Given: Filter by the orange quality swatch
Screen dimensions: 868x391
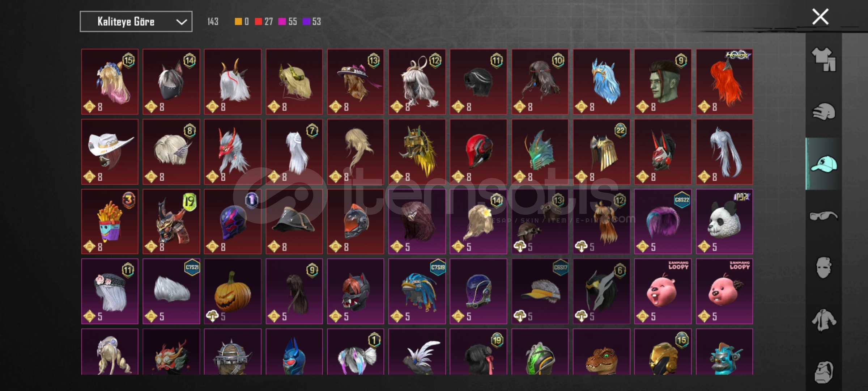Looking at the screenshot, I should (242, 22).
